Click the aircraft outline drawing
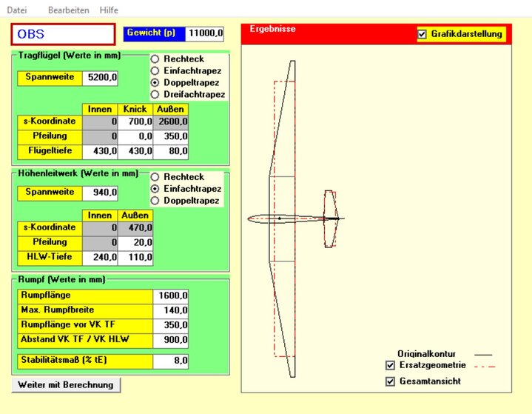Viewport: 532px width, 414px height. [296, 218]
